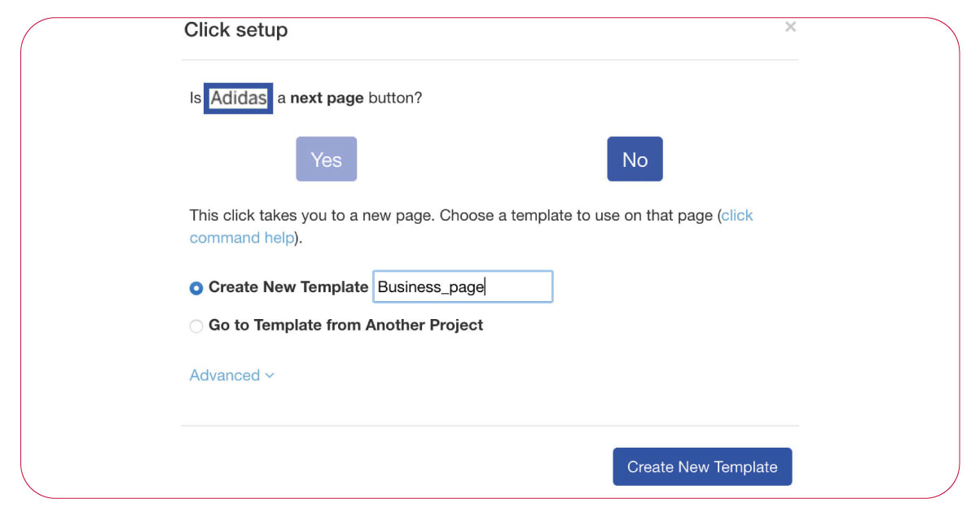Click the Yes button
The width and height of the screenshot is (980, 516).
pos(326,159)
